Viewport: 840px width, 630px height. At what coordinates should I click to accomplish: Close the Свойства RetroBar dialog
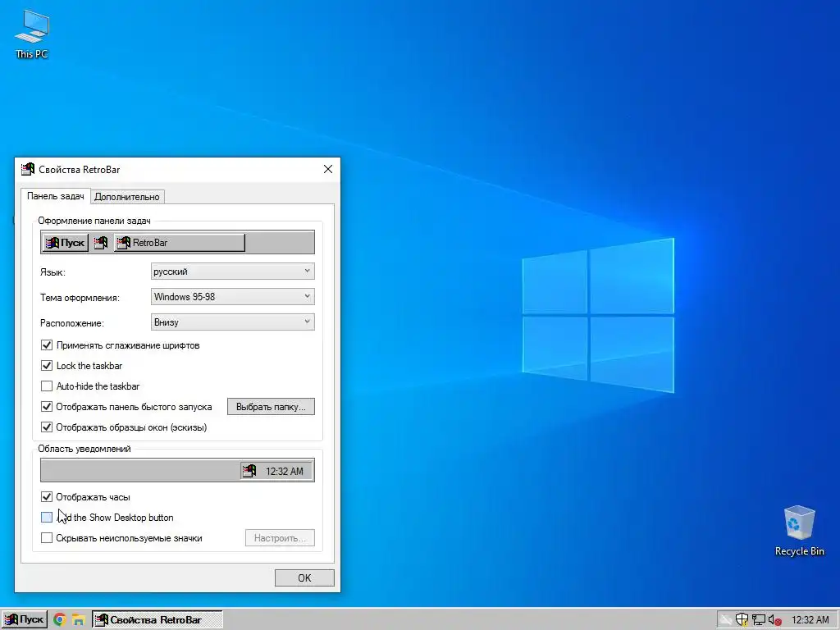point(328,169)
